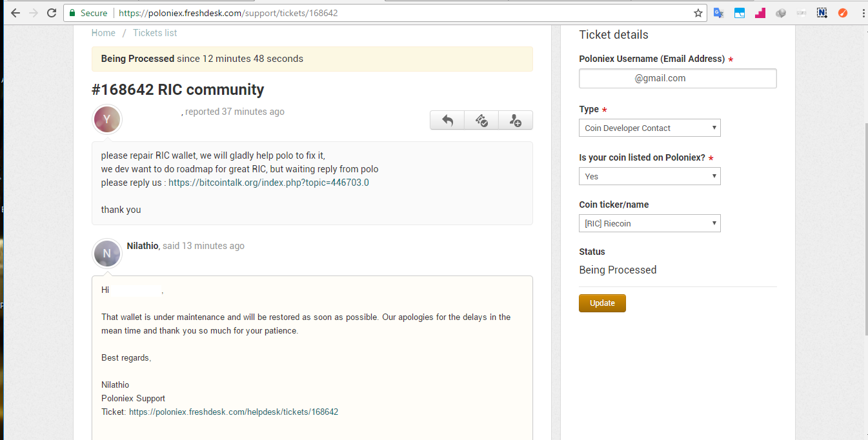Open the coin listed on Poloniex dropdown
The width and height of the screenshot is (868, 440).
tap(650, 176)
